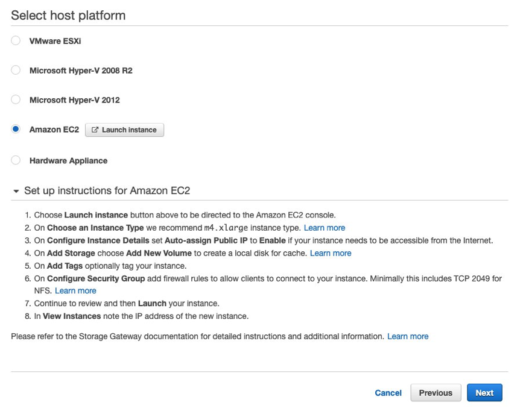Select Microsoft Hyper-V 2012 host platform

click(x=16, y=100)
